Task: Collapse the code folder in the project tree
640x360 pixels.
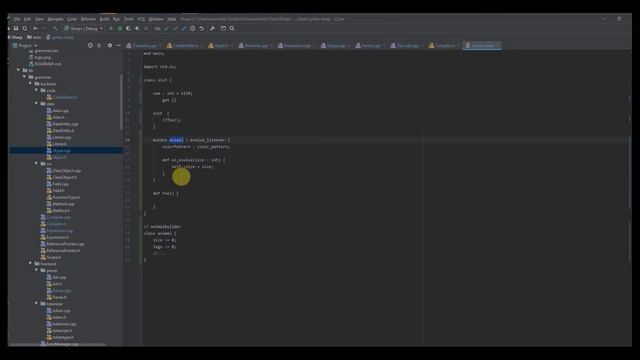Action: [37, 90]
